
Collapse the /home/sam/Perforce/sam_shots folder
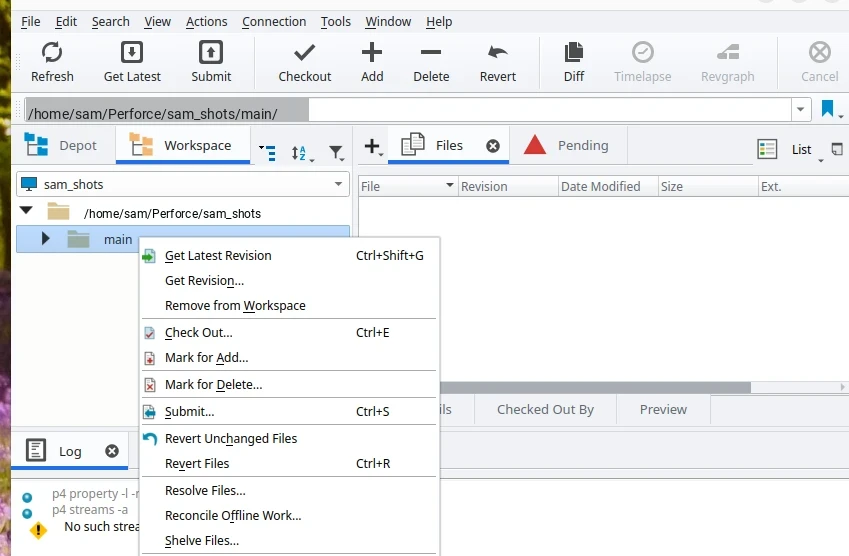pos(26,211)
